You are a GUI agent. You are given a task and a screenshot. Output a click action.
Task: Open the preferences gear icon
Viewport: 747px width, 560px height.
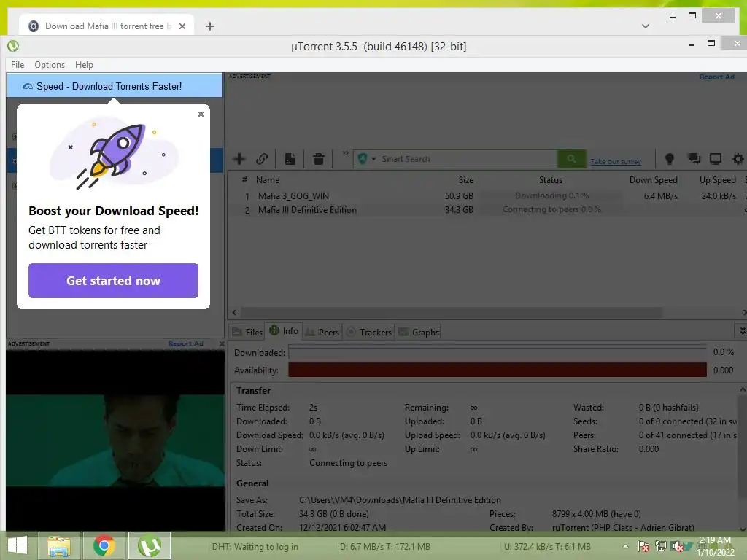(738, 159)
